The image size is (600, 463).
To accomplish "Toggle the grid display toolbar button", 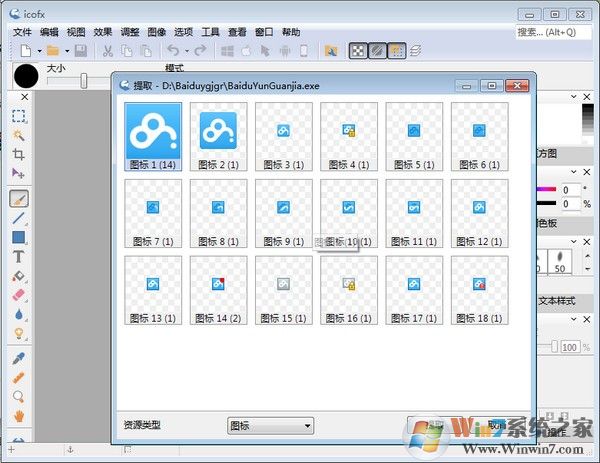I will 396,50.
